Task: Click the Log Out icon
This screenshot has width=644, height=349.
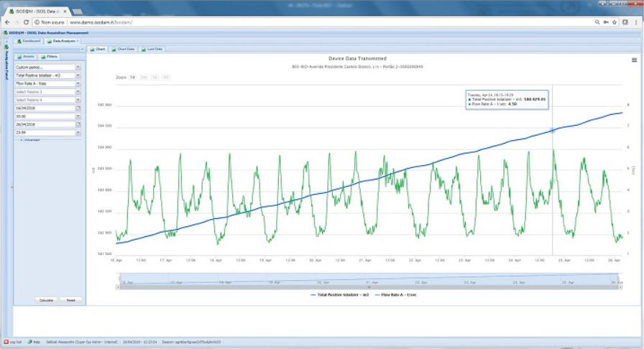Action: pyautogui.click(x=6, y=342)
